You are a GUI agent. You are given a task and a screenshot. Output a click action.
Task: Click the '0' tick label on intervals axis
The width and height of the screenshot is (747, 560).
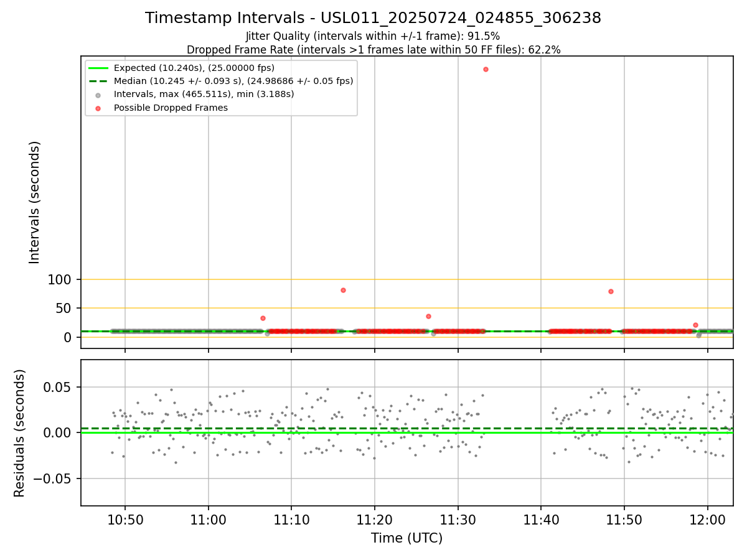click(69, 337)
